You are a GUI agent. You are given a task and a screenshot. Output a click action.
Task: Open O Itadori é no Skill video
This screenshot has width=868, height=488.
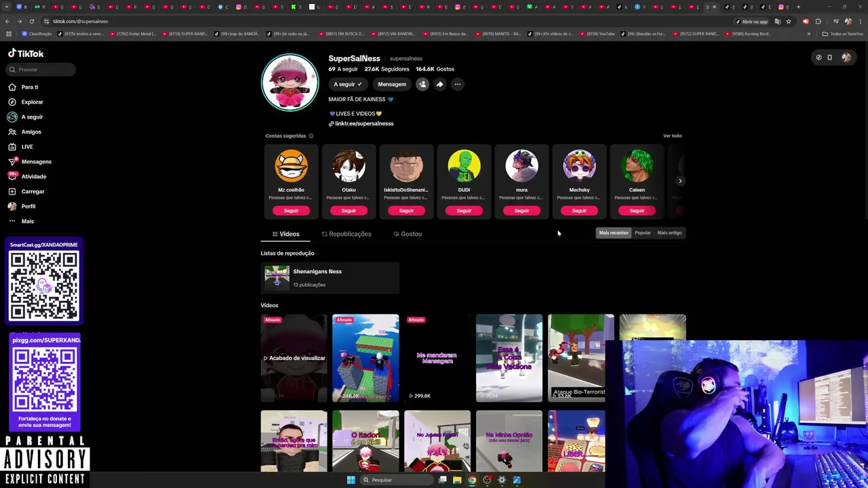[366, 441]
